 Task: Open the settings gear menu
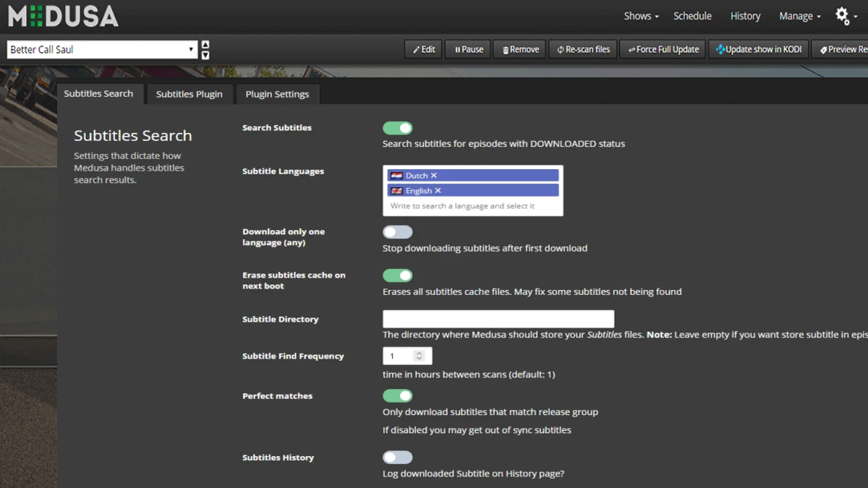point(845,16)
